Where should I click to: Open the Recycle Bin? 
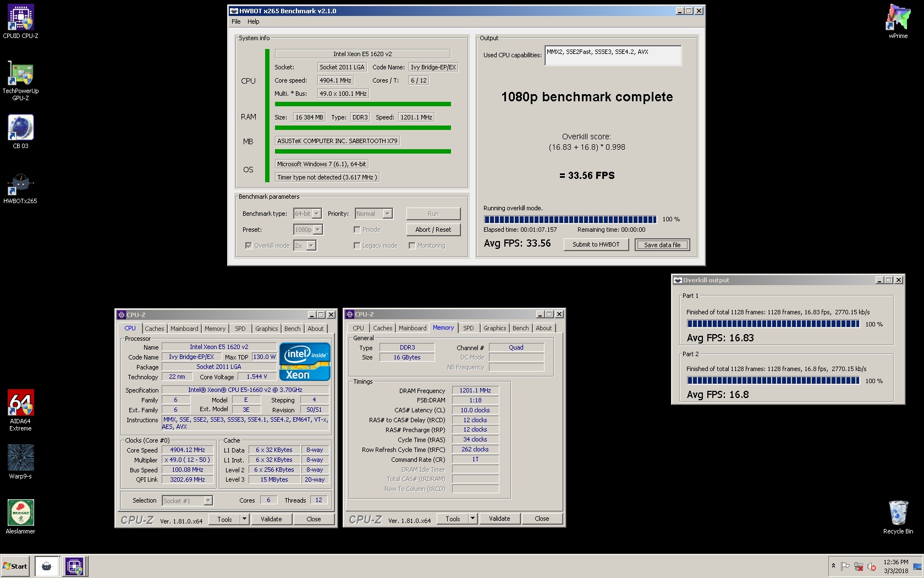pyautogui.click(x=898, y=516)
